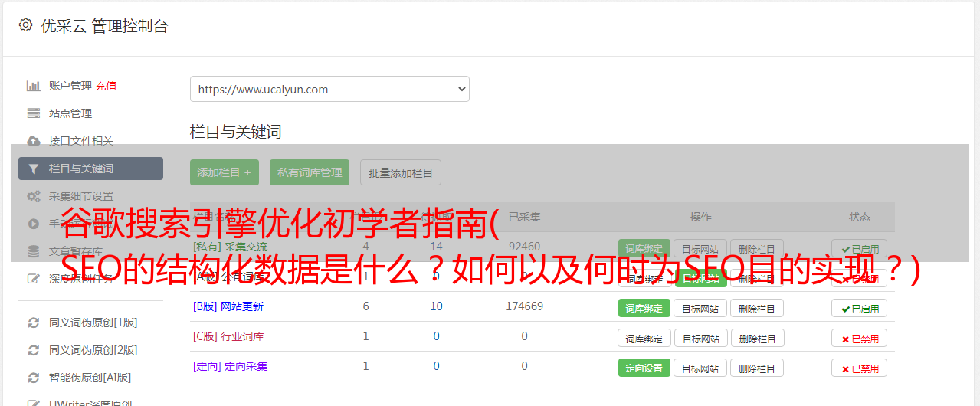Screen dimensions: 980x406
Task: Click the gear icon beside 优采云 管理控制台
Action: point(25,25)
